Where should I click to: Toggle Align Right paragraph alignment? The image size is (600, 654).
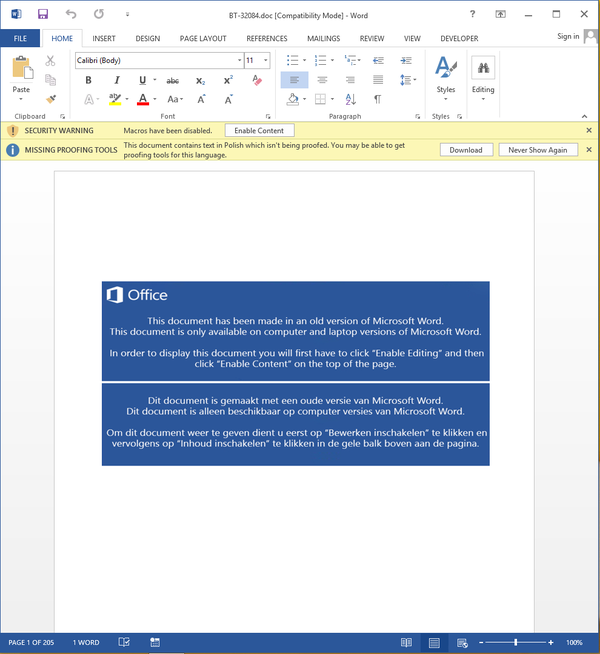click(350, 80)
